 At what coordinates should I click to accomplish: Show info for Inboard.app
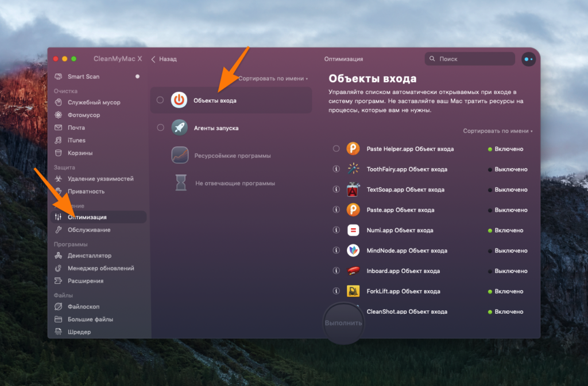click(x=336, y=270)
